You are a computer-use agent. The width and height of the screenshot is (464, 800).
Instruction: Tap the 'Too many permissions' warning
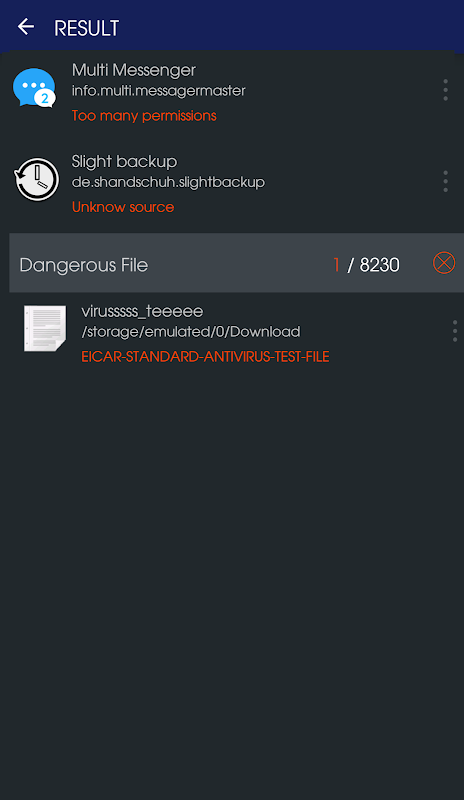(x=144, y=116)
